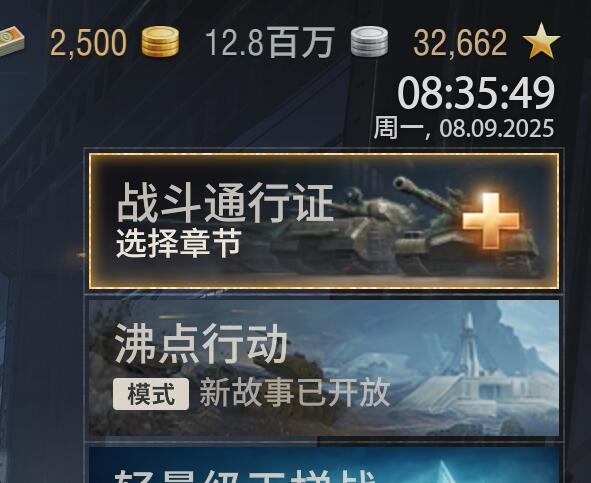Click the date text 周一, 08.09.2025
The image size is (591, 483).
coord(464,128)
